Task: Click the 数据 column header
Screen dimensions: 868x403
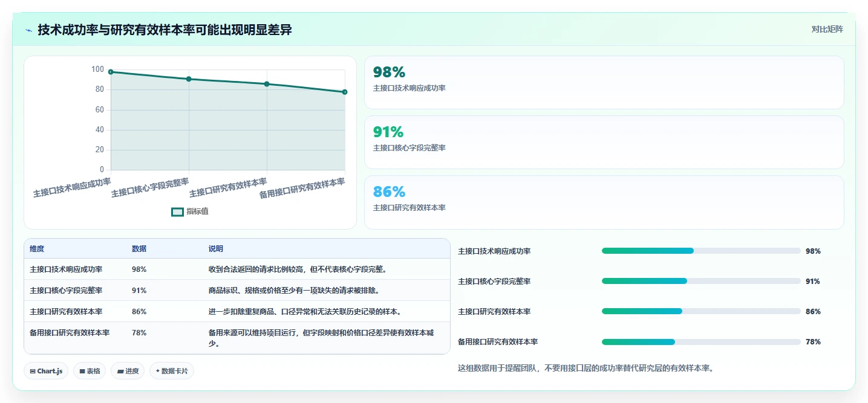Action: (139, 249)
